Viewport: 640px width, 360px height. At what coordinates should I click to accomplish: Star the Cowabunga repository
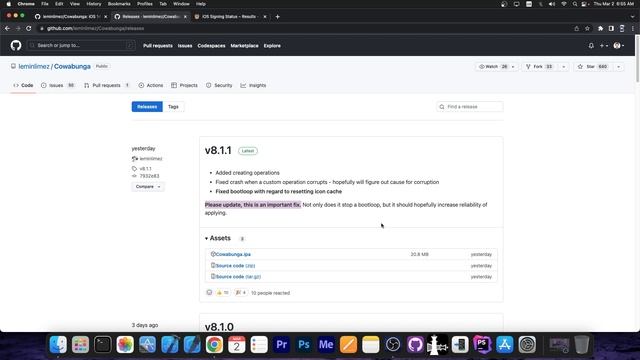(x=593, y=67)
